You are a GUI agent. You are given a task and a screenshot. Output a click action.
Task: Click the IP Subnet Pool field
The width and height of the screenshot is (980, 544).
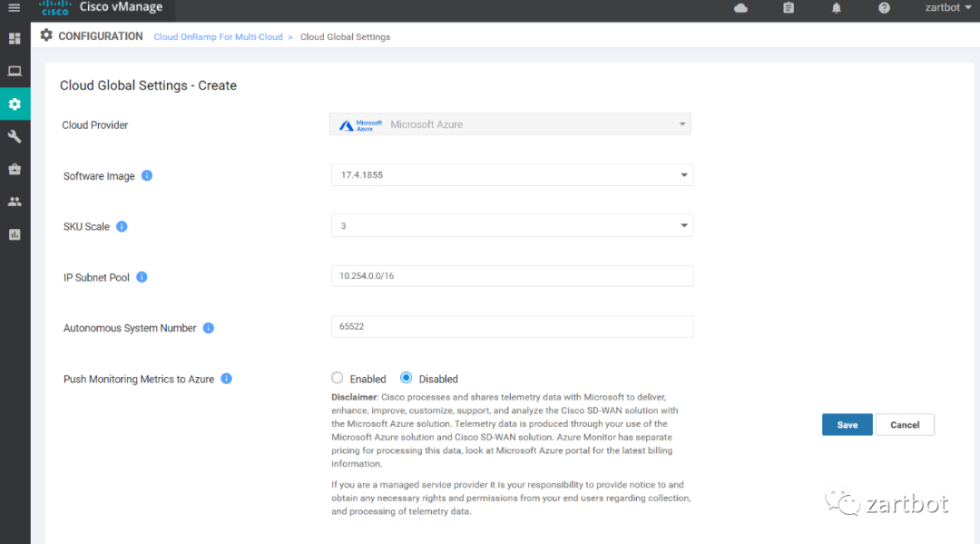point(512,276)
